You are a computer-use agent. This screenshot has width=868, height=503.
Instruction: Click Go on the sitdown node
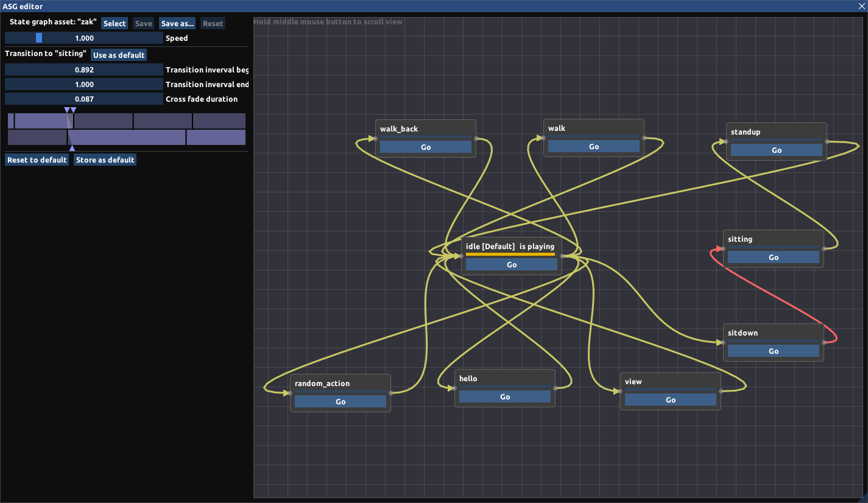click(x=774, y=351)
